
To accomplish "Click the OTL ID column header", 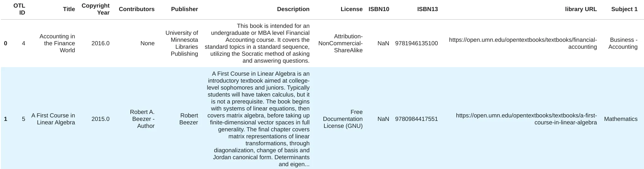I will point(19,9).
